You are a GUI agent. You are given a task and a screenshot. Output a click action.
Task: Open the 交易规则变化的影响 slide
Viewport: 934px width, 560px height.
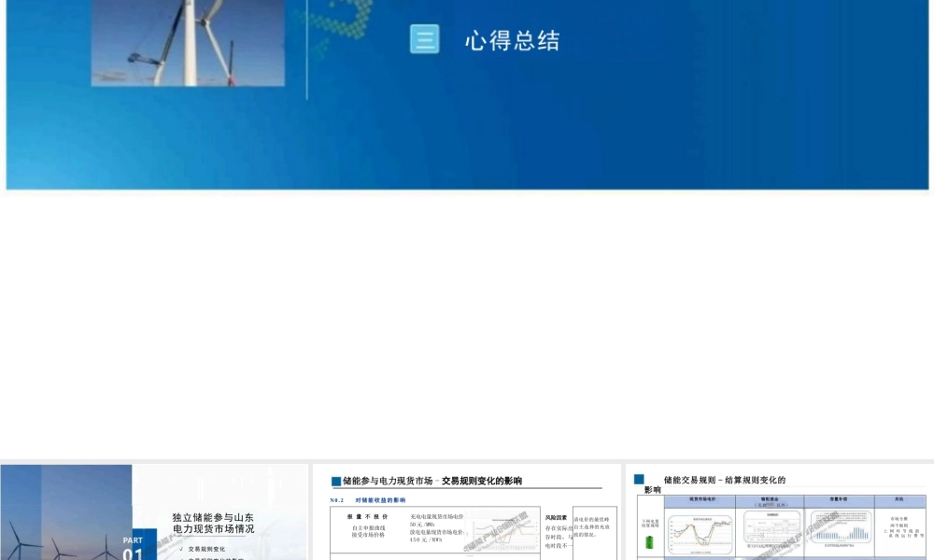click(467, 512)
